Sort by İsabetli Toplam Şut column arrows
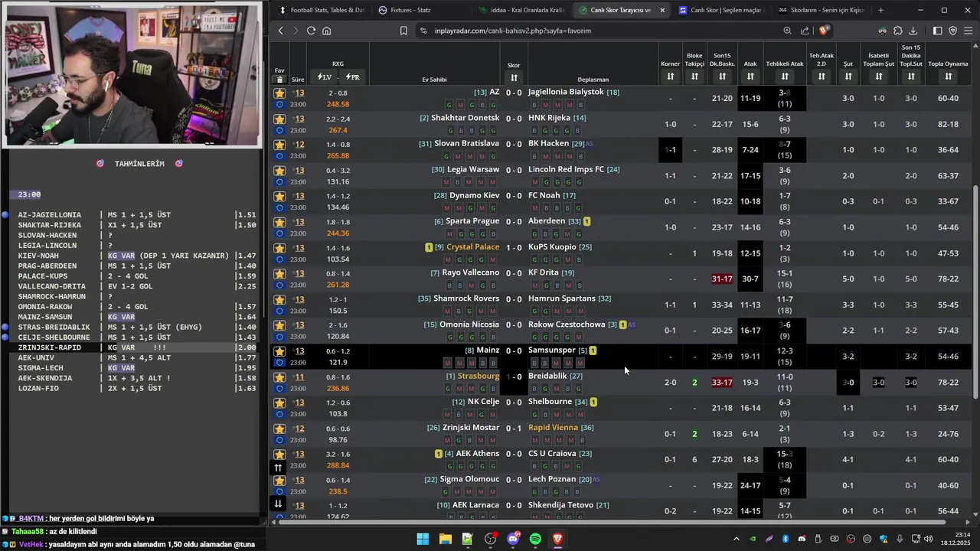 pyautogui.click(x=879, y=77)
